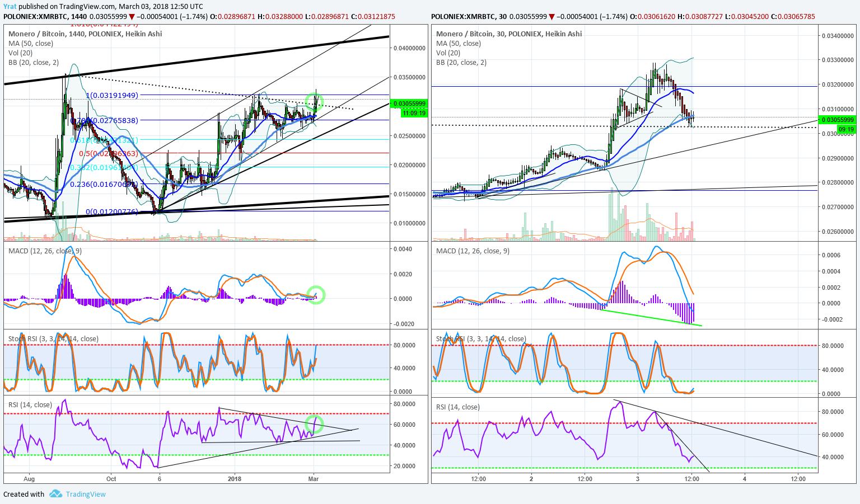The height and width of the screenshot is (504, 860).
Task: Click the Created with footer text
Action: 24,494
